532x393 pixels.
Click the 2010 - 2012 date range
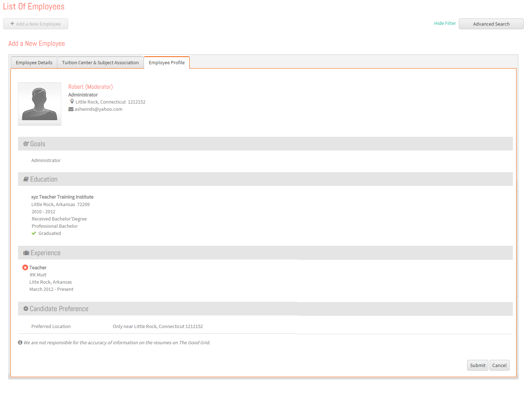(x=43, y=212)
